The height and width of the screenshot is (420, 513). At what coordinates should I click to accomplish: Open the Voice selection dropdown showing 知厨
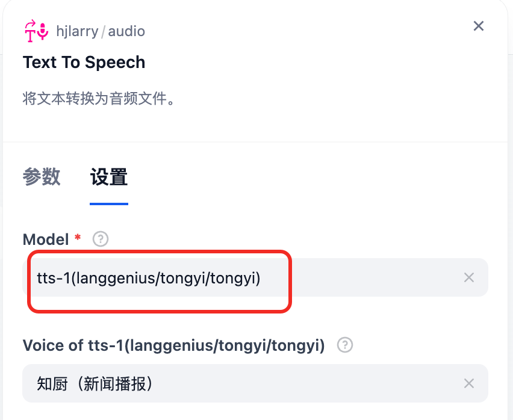[x=241, y=383]
